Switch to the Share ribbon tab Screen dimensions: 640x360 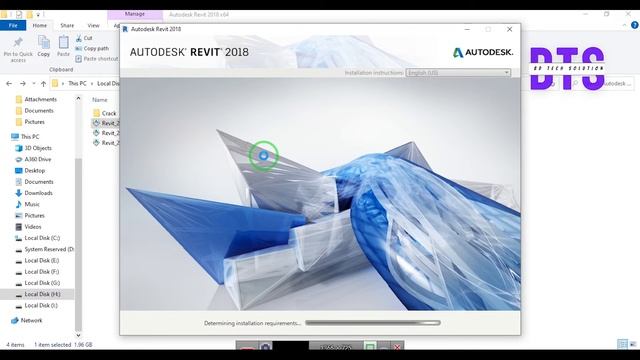click(67, 25)
